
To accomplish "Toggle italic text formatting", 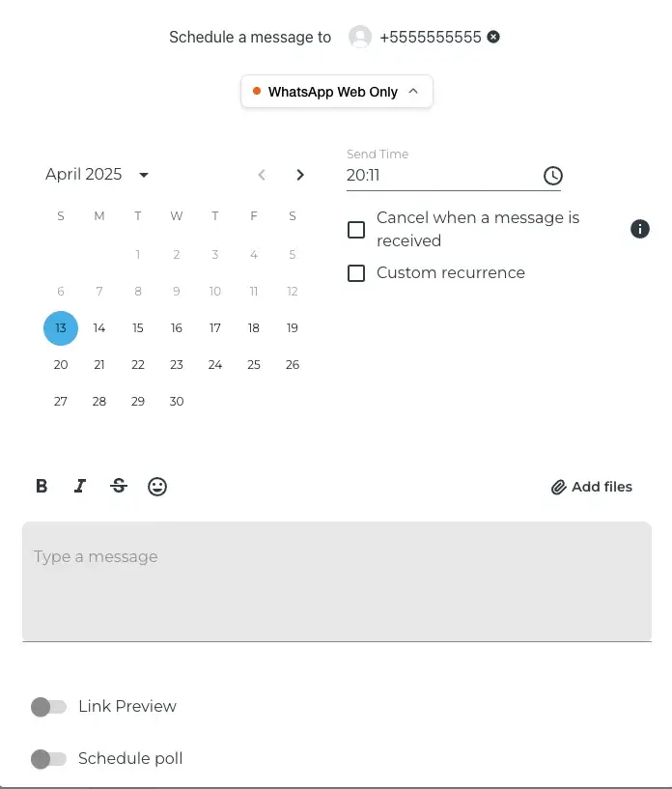I will tap(80, 486).
